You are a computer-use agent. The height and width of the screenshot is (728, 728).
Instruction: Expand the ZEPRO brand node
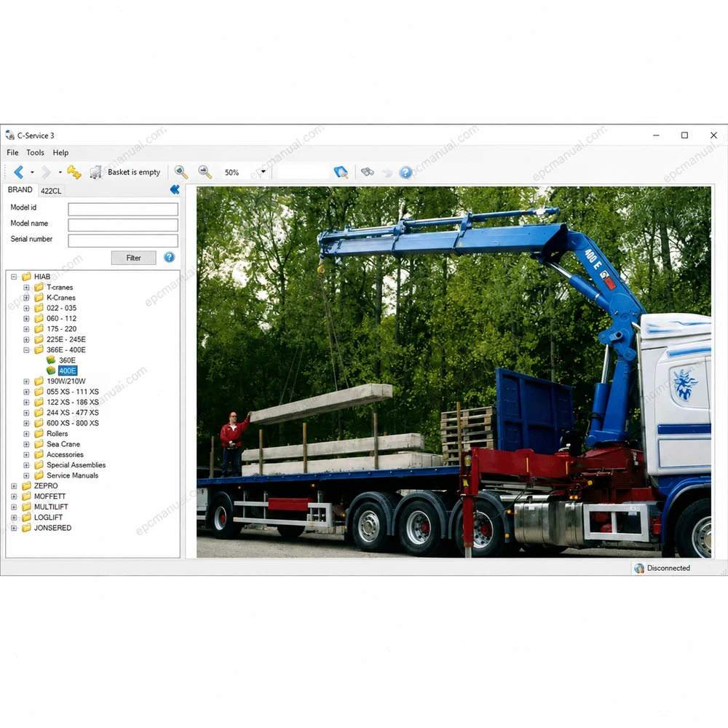pos(14,486)
